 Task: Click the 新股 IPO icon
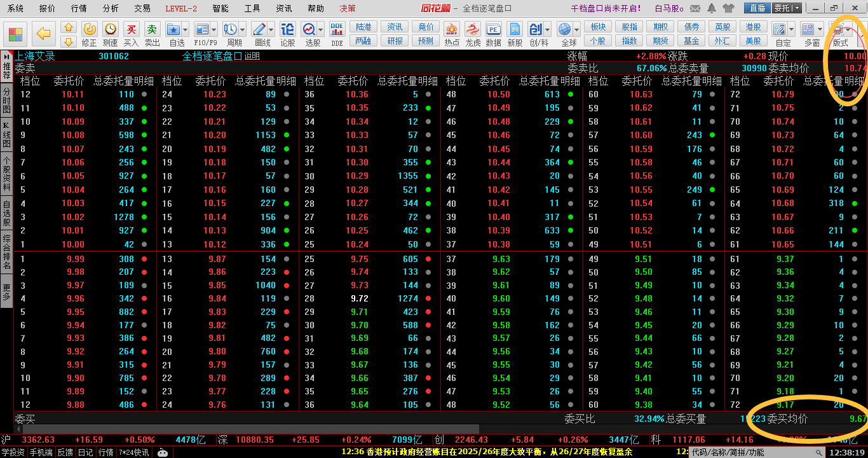pos(515,30)
